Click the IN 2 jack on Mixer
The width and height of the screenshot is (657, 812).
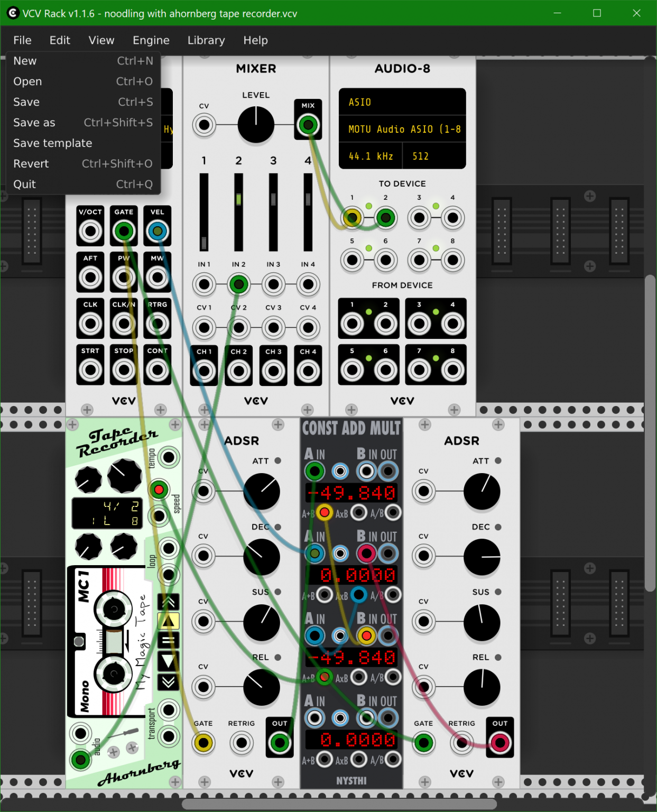(238, 284)
